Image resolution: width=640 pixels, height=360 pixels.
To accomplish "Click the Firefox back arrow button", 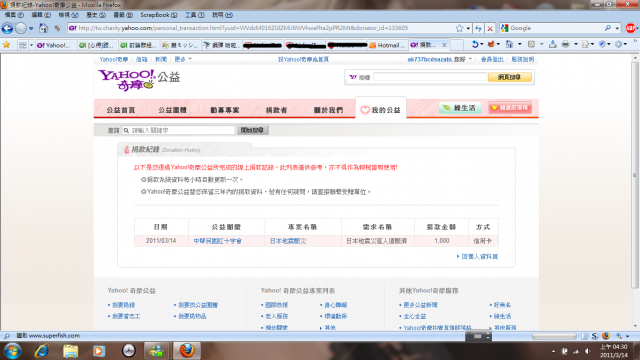I will pos(7,28).
